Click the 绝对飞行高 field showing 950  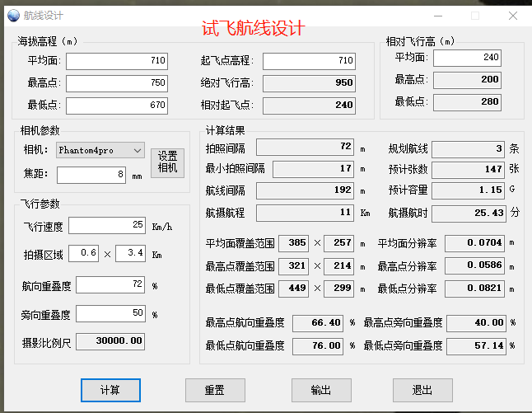(x=309, y=83)
